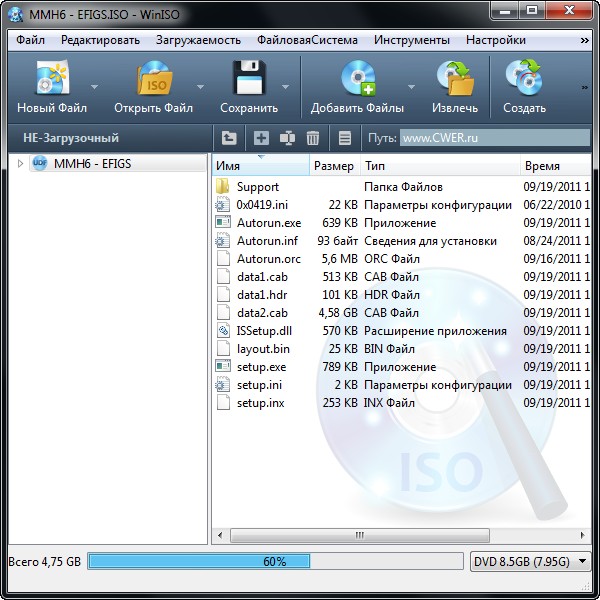Click the New File (Новый Файл) icon

click(51, 80)
